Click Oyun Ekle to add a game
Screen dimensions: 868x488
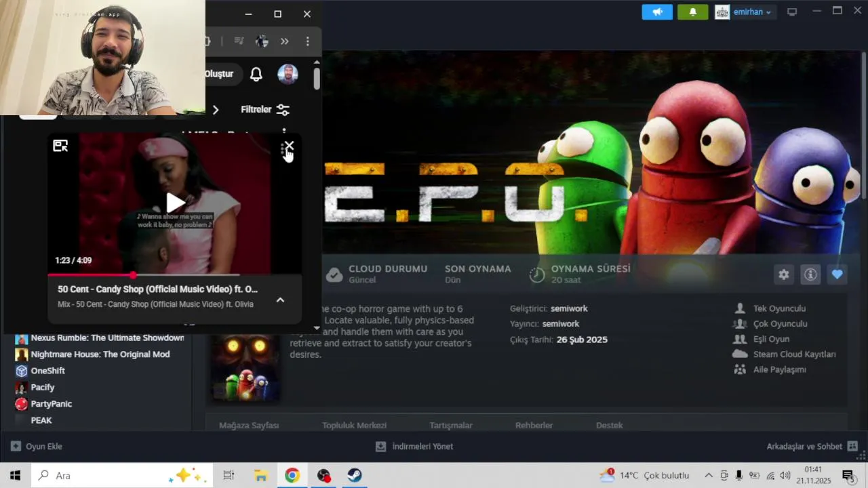coord(37,447)
